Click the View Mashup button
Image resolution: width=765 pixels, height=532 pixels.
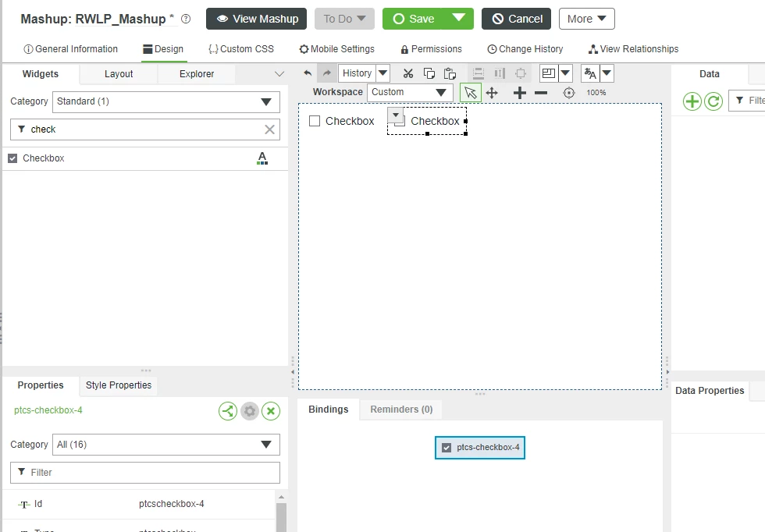[257, 19]
